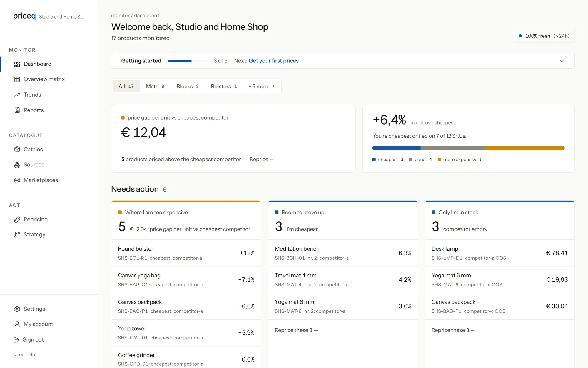Select the All 17 tab
Screen dimensions: 588x368
pyautogui.click(x=126, y=87)
